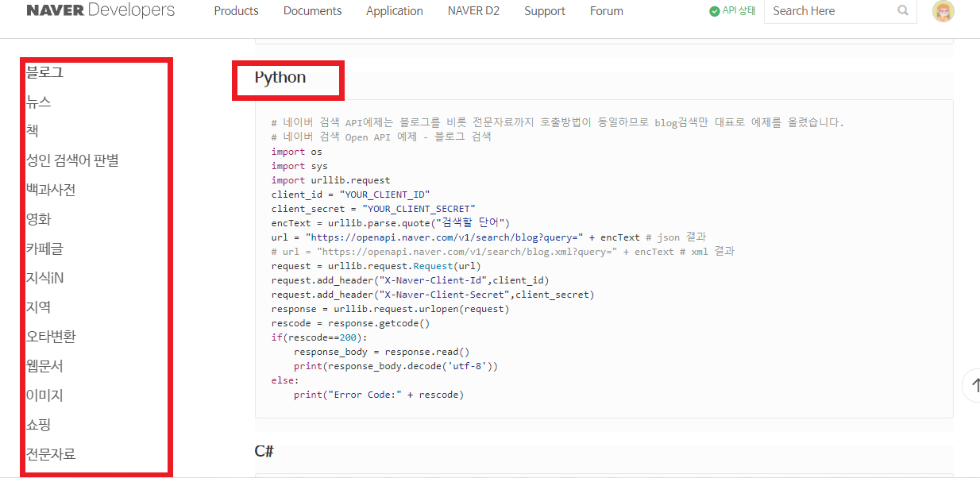The height and width of the screenshot is (478, 980).
Task: Click the 'rescode = response.getcode()' line
Action: coord(350,323)
